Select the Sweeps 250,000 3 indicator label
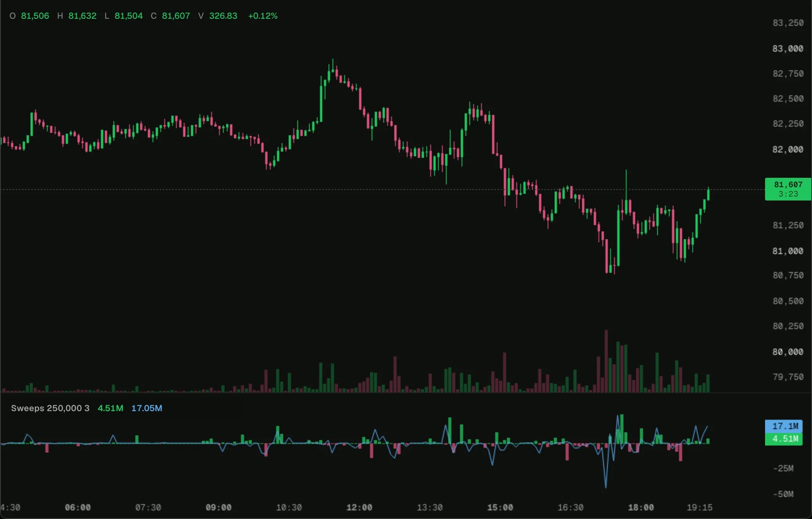The image size is (812, 519). tap(50, 408)
